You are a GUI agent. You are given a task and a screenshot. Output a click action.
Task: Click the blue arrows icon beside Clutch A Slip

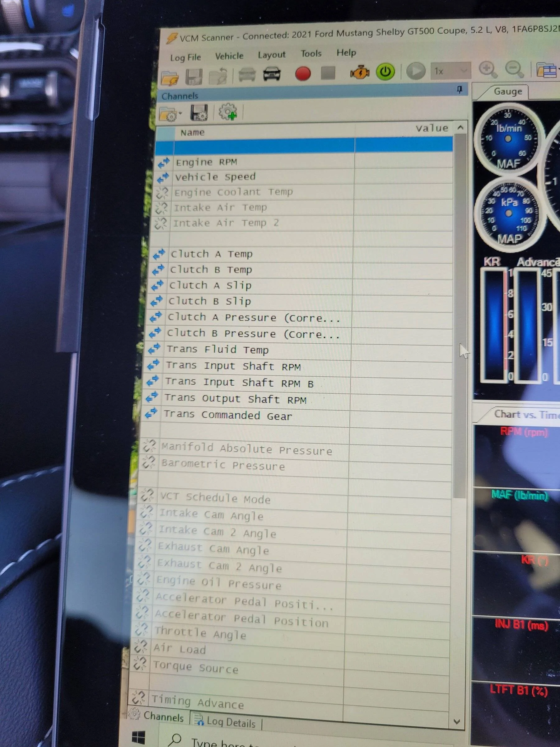[x=157, y=286]
